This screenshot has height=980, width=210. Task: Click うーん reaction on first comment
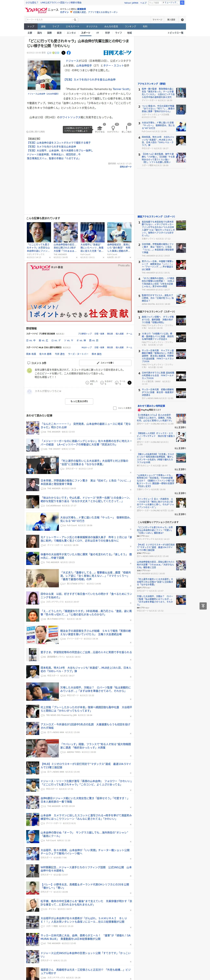point(120,383)
